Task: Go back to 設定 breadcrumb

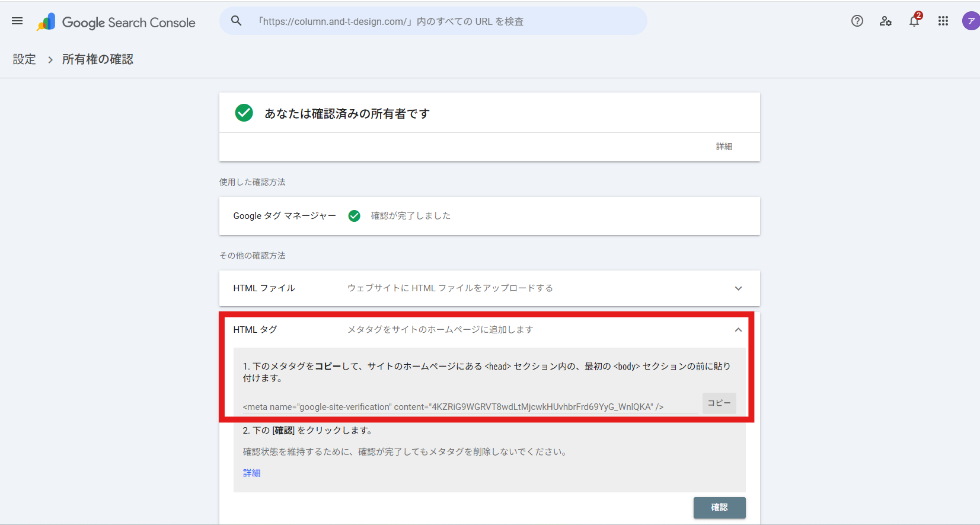Action: pos(24,59)
